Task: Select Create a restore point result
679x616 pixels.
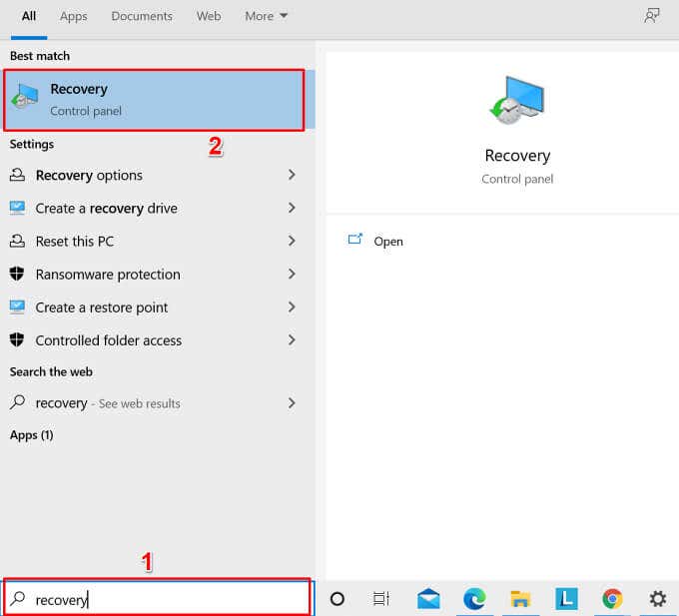Action: pos(102,308)
